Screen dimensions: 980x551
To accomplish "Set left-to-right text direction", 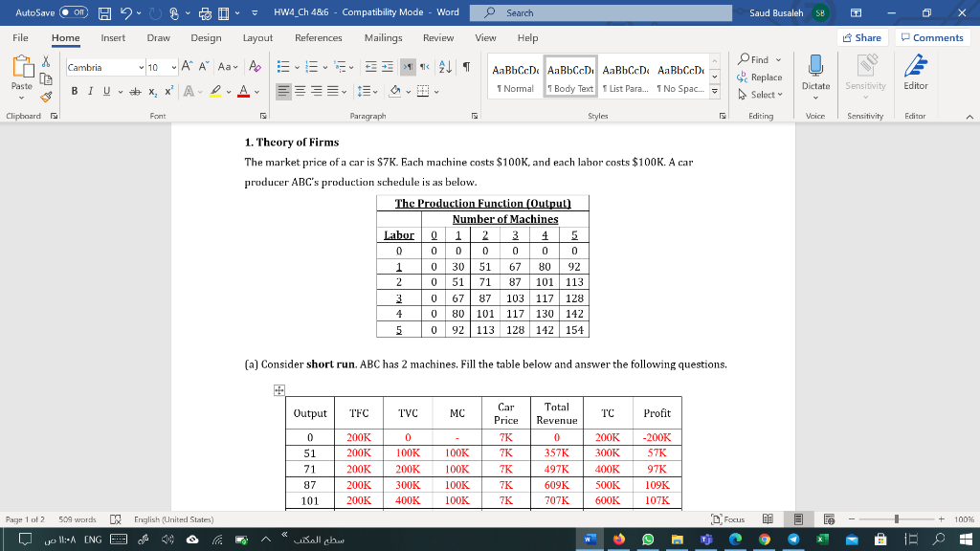I will 408,67.
